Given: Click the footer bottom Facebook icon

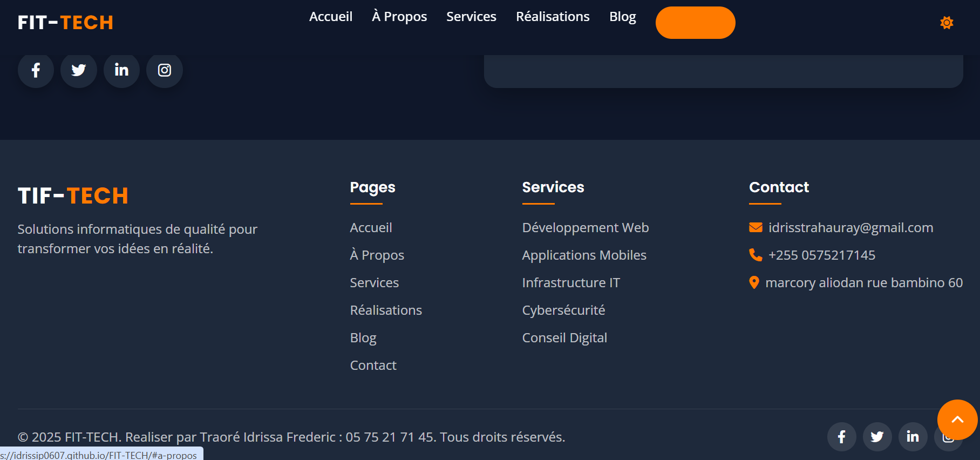Looking at the screenshot, I should tap(841, 436).
